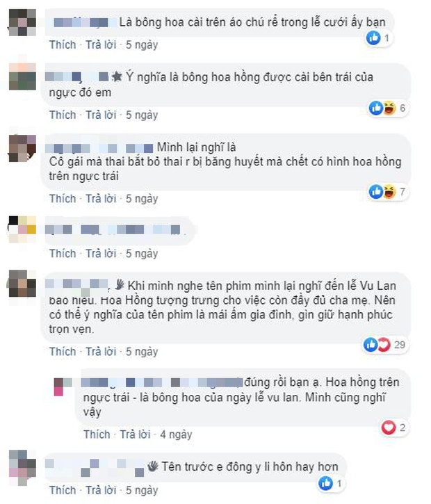Click the like icon on the 'Tên trước' comment

click(x=325, y=483)
